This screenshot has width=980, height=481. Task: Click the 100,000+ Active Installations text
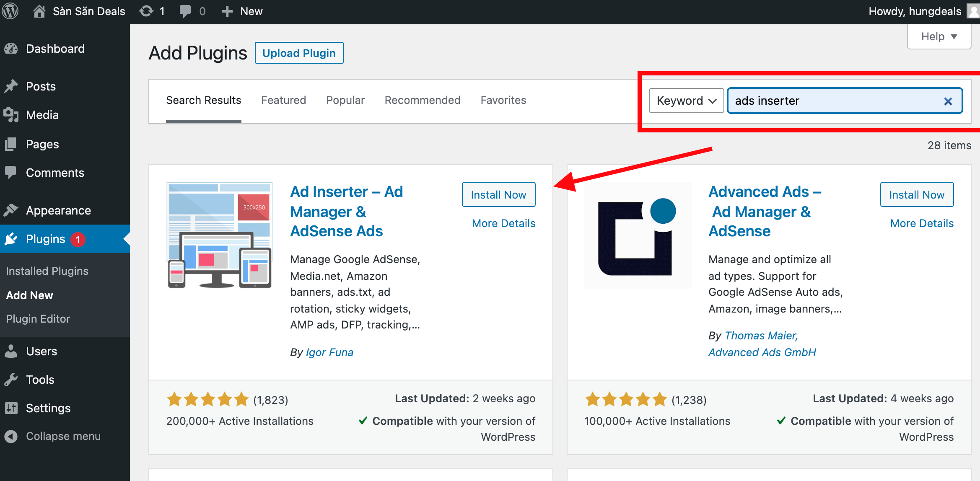click(657, 421)
